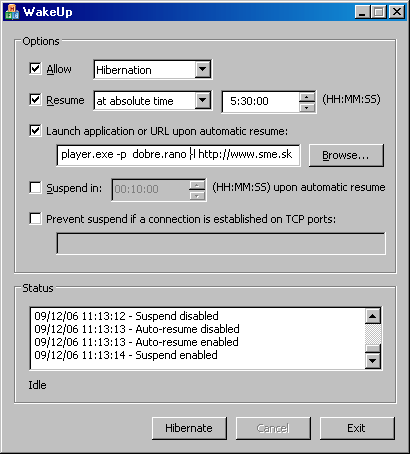Image resolution: width=410 pixels, height=454 pixels.
Task: Uncheck the Allow checkbox
Action: click(35, 69)
